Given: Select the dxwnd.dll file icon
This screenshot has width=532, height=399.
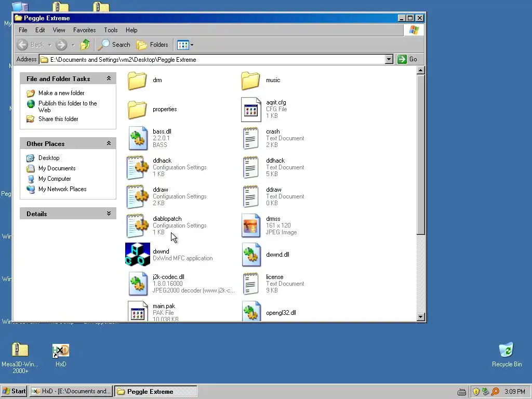Looking at the screenshot, I should click(x=251, y=255).
